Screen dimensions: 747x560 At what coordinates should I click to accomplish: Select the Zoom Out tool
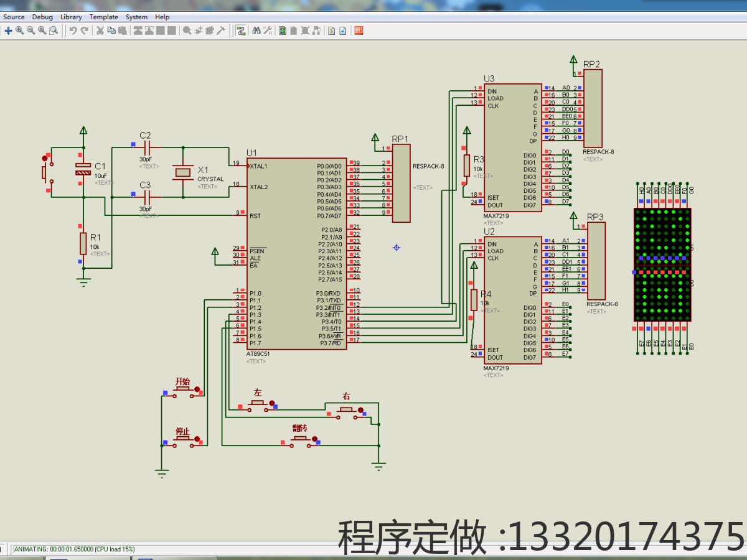[30, 30]
